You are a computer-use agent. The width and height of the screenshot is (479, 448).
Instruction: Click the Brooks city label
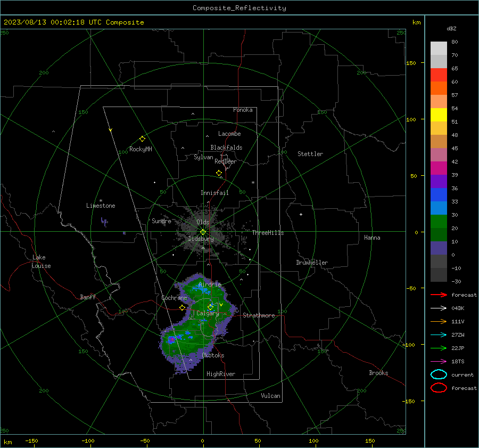pyautogui.click(x=378, y=373)
